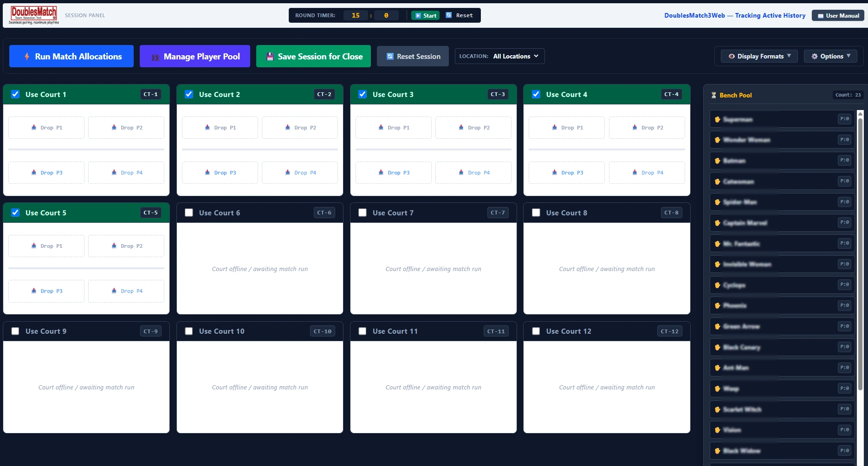Check the Use Court 11 checkbox
Image resolution: width=868 pixels, height=466 pixels.
[363, 331]
